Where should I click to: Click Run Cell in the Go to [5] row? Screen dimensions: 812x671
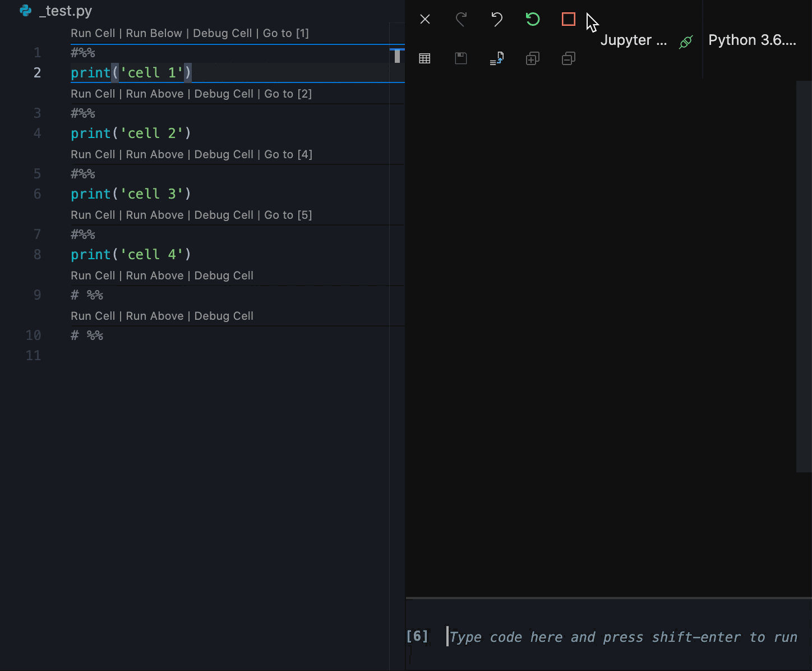pyautogui.click(x=93, y=215)
